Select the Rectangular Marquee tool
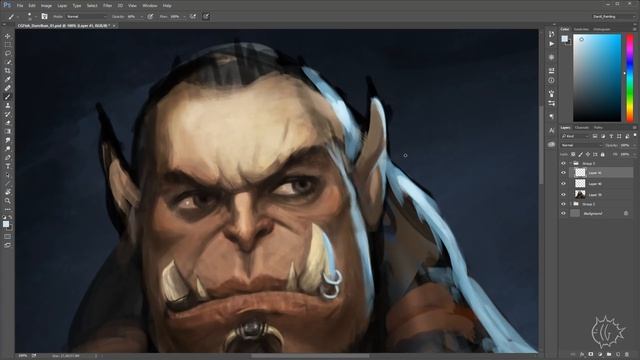 [x=8, y=44]
